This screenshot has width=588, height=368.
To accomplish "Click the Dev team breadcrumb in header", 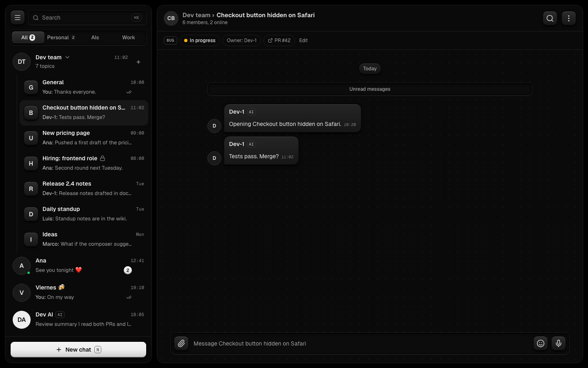I will pyautogui.click(x=196, y=15).
